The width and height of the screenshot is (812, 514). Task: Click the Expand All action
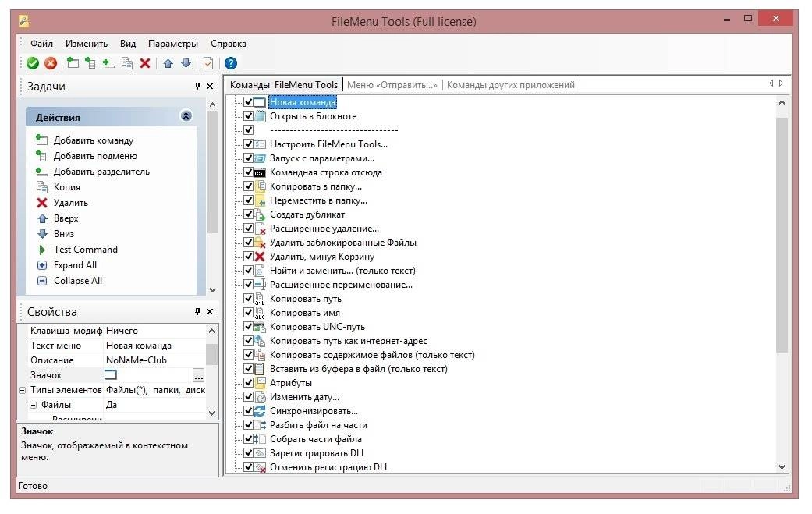[75, 265]
